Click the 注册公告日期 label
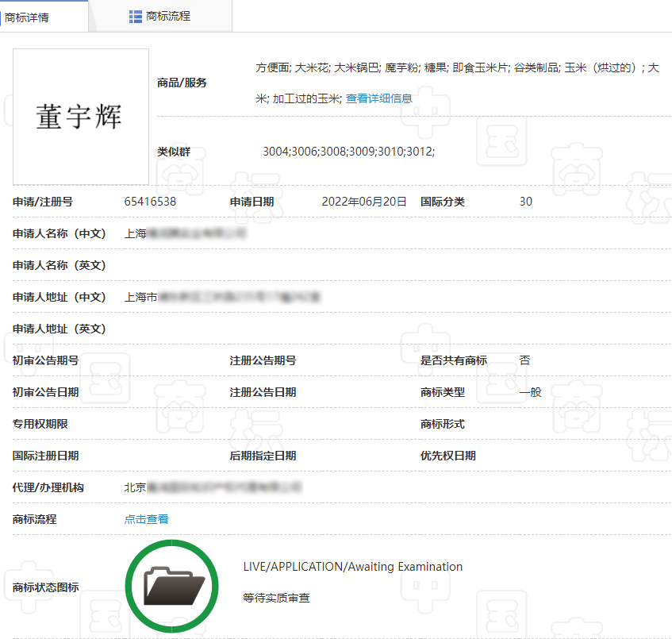 click(x=263, y=392)
